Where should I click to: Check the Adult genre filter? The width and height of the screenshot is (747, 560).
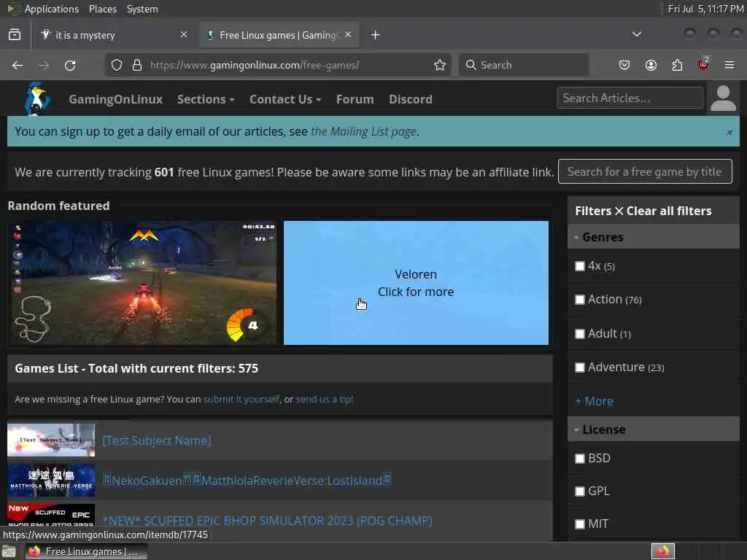click(580, 334)
